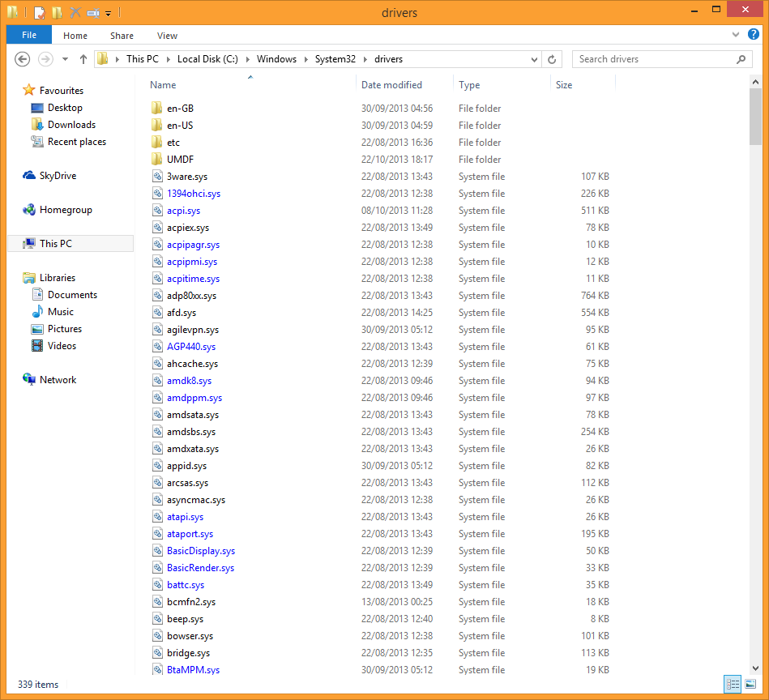The image size is (769, 700).
Task: Click the Properties icon in quick access toolbar
Action: coord(40,12)
